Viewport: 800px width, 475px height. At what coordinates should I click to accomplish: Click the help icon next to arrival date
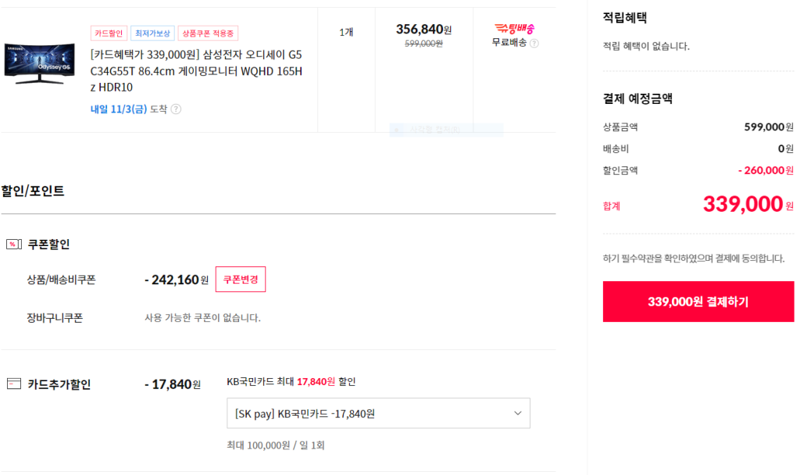pyautogui.click(x=176, y=109)
